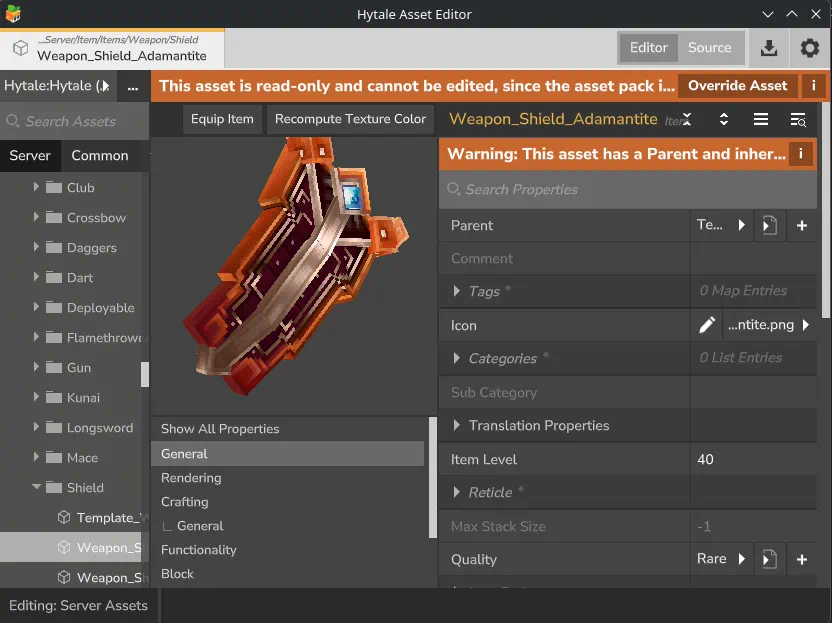
Task: Click the Override Asset button
Action: 738,86
